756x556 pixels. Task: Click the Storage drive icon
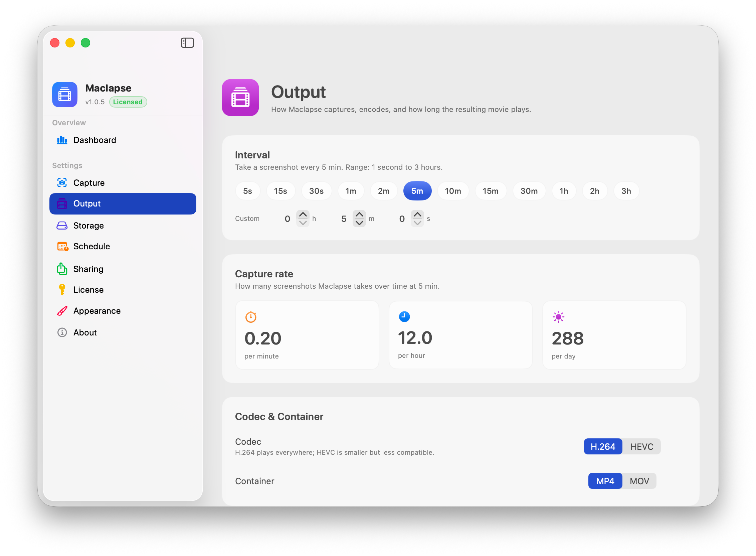[x=62, y=226]
